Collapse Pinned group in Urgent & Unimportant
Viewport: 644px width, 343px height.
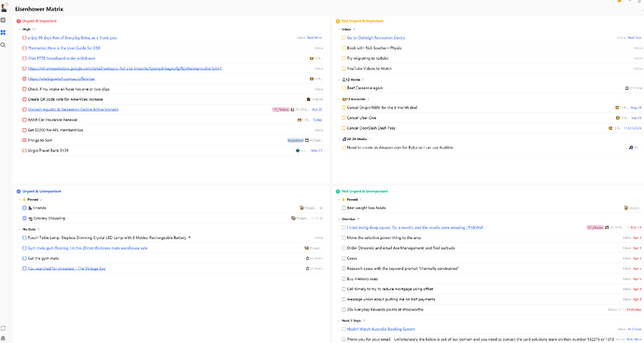20,199
